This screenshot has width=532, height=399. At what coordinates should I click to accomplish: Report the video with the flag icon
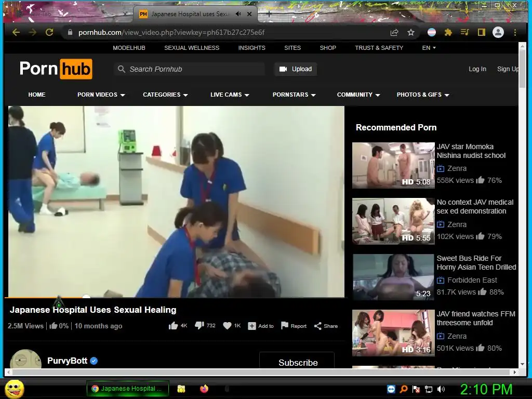285,326
